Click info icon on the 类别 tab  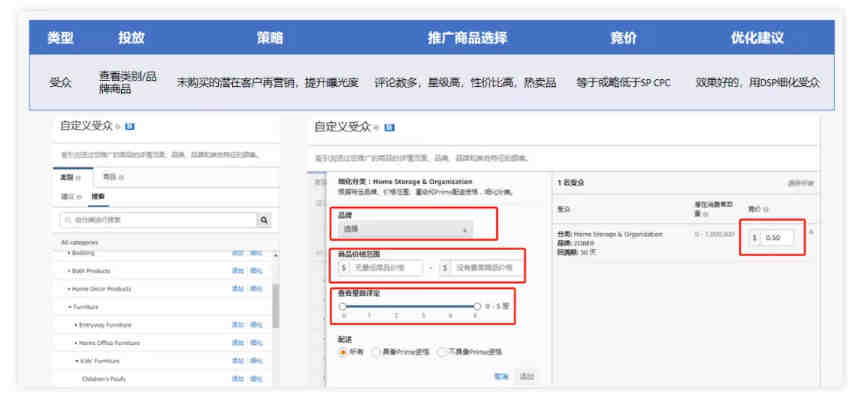tap(77, 178)
